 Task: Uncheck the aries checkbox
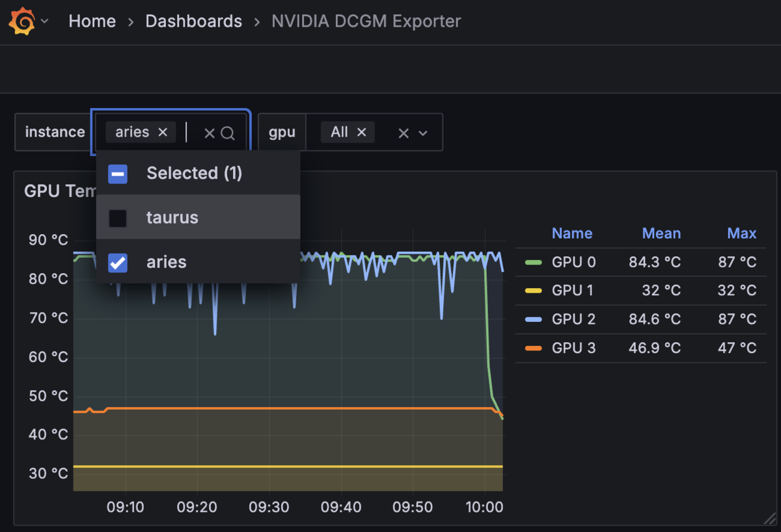(x=118, y=262)
